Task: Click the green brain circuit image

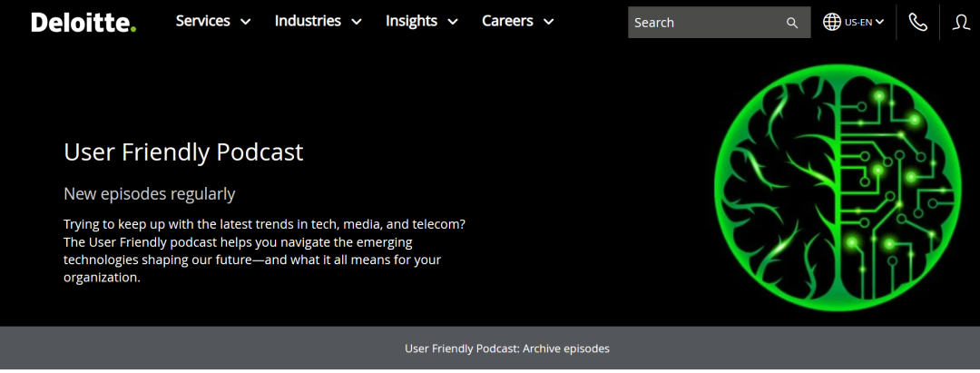Action: 838,188
